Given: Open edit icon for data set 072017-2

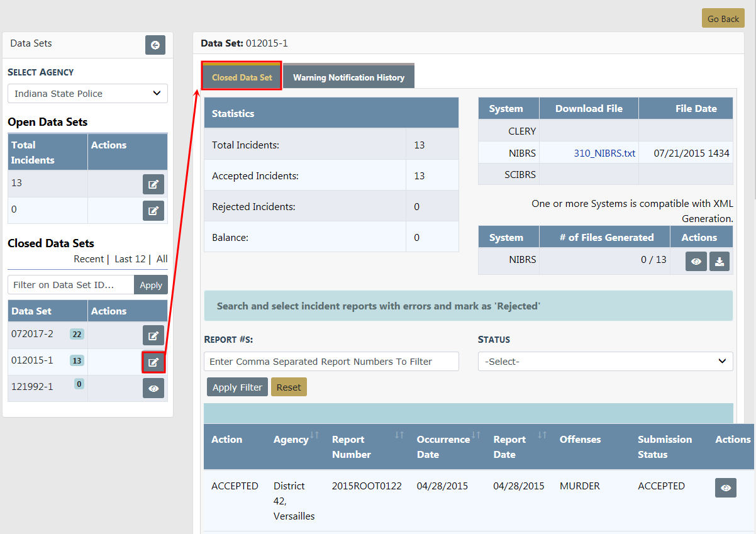Looking at the screenshot, I should (153, 336).
